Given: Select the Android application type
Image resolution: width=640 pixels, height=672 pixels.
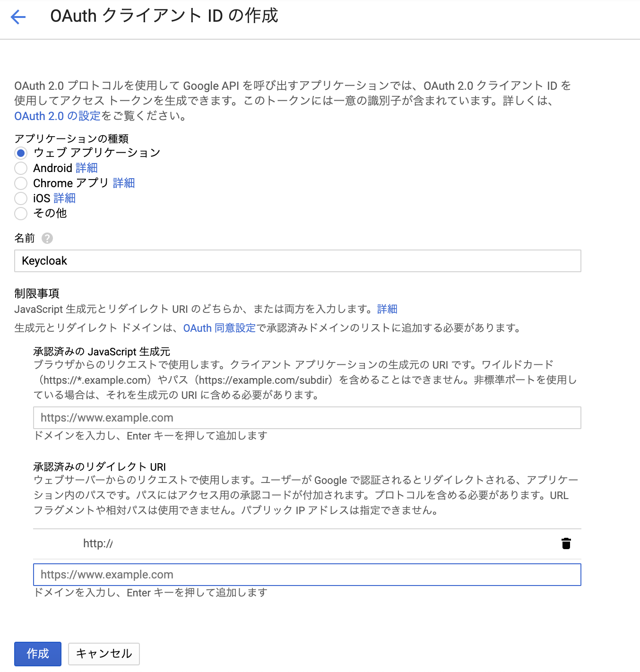Looking at the screenshot, I should coord(21,168).
